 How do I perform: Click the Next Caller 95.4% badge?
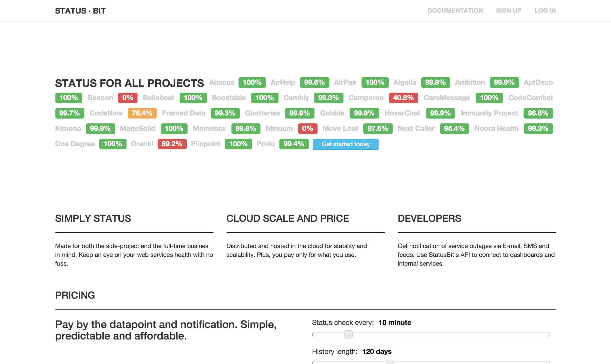pyautogui.click(x=454, y=129)
